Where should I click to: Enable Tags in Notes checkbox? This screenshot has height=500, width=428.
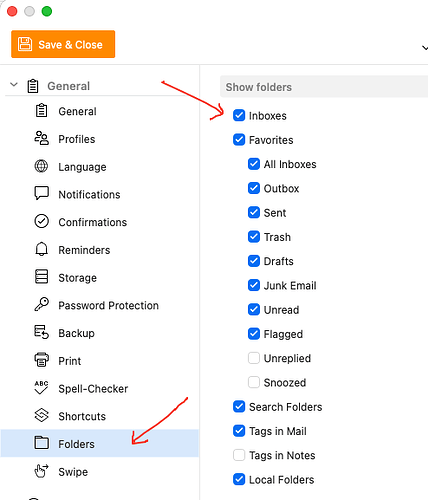click(x=239, y=455)
